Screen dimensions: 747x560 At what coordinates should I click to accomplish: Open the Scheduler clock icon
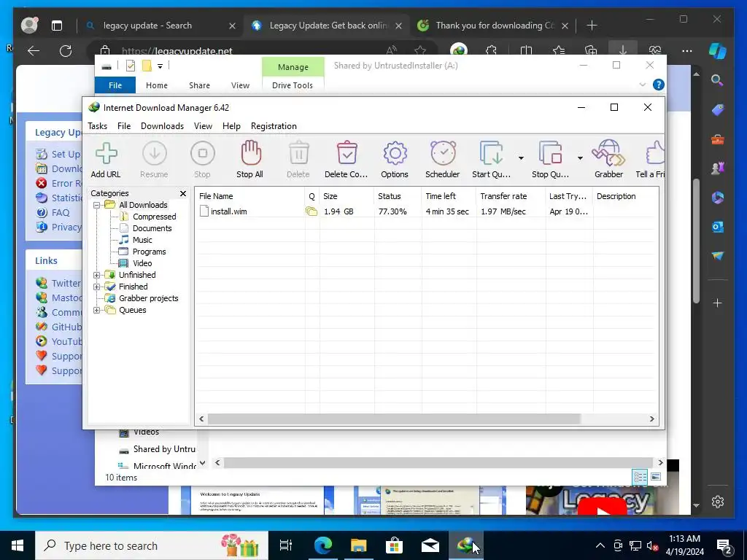[x=443, y=153]
